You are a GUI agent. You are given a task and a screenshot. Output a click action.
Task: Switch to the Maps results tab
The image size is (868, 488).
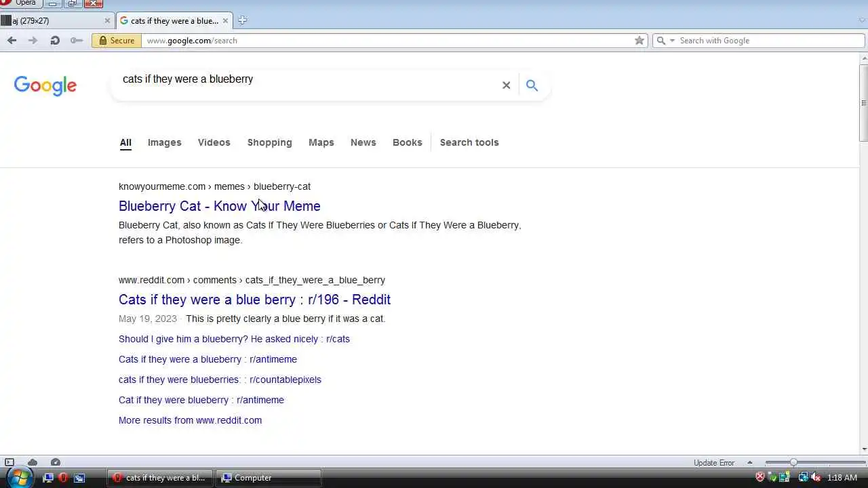(x=321, y=142)
